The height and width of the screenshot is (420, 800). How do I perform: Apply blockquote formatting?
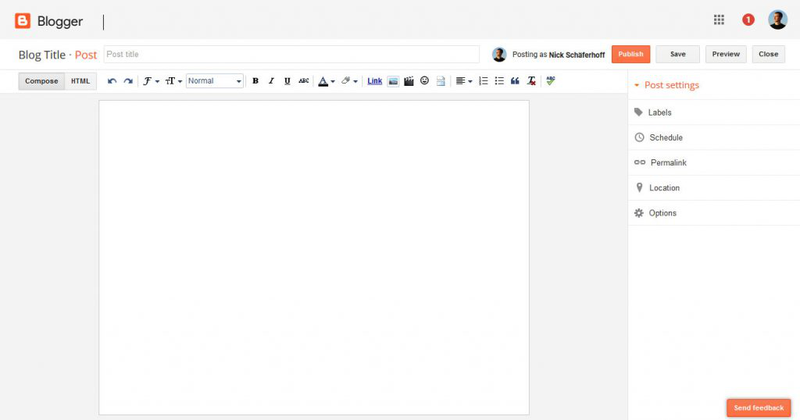tap(515, 81)
